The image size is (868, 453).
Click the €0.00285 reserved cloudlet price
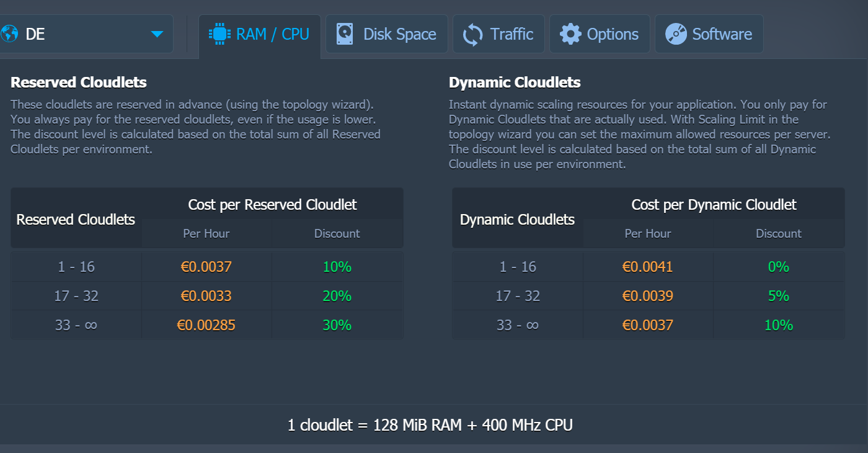pyautogui.click(x=206, y=325)
